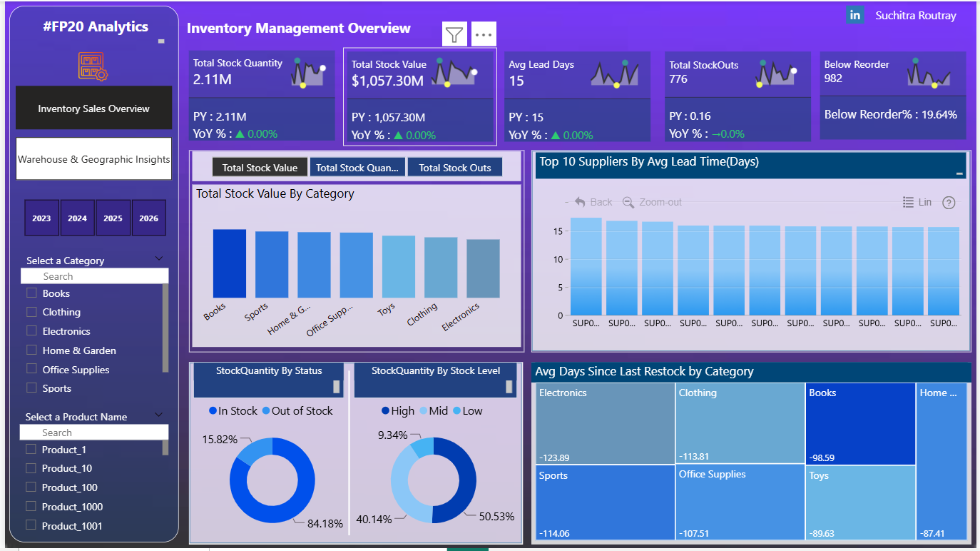
Task: Expand the Select a Product Name chevron
Action: pos(158,415)
